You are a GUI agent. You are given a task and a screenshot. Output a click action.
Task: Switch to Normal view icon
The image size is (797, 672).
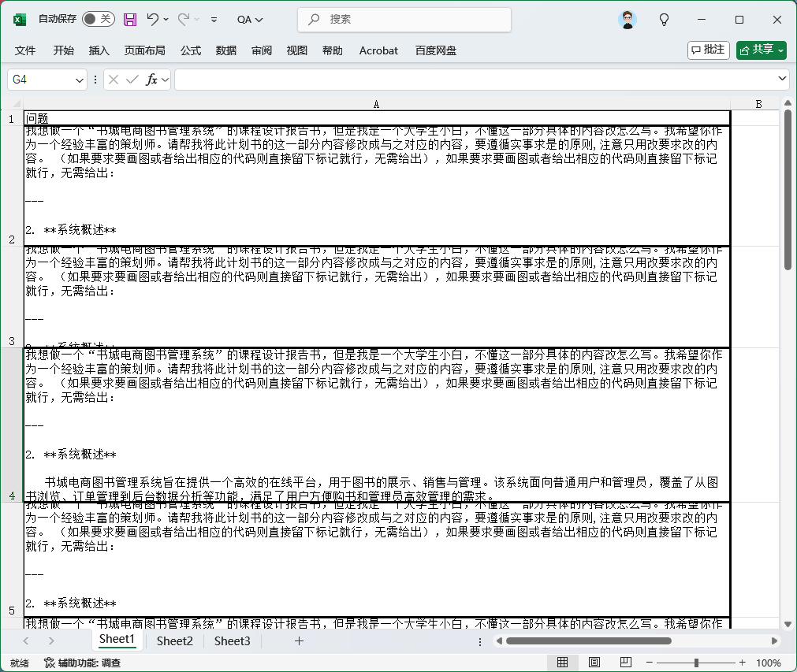click(x=563, y=663)
